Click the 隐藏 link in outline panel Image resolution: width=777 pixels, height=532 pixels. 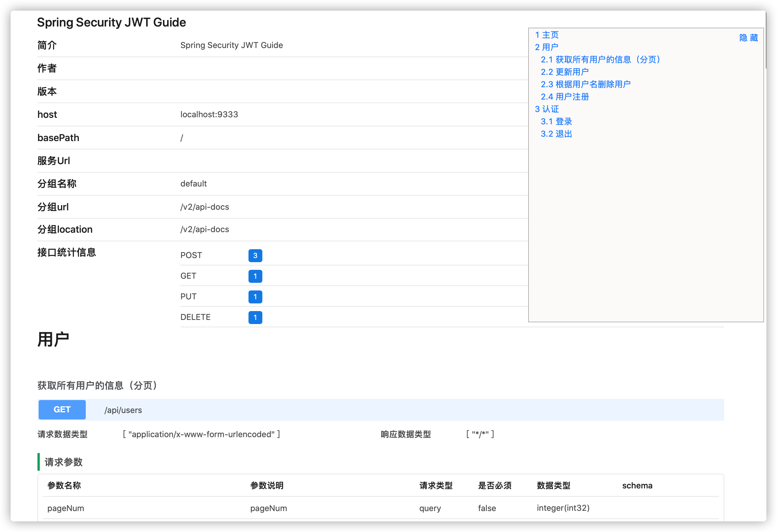[x=748, y=38]
